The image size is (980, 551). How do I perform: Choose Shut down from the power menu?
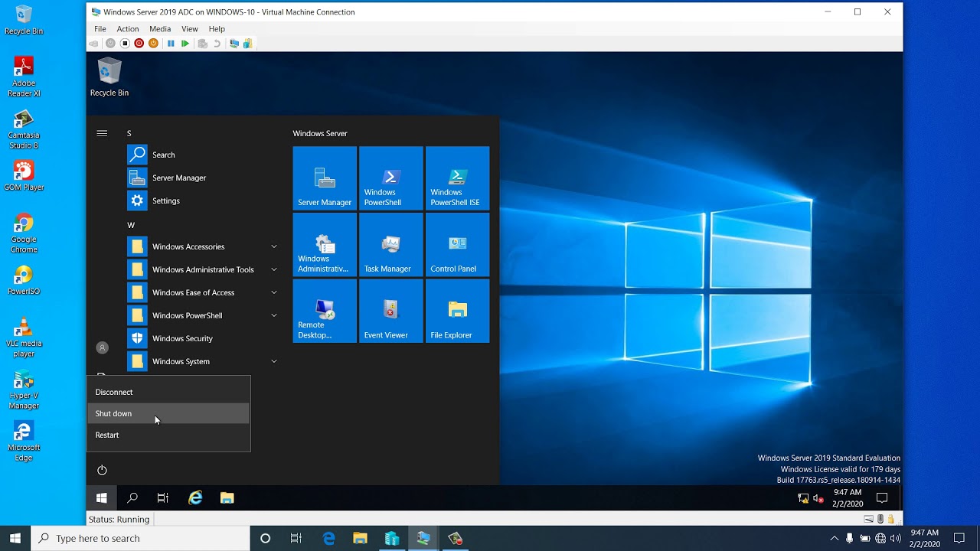[x=168, y=413]
